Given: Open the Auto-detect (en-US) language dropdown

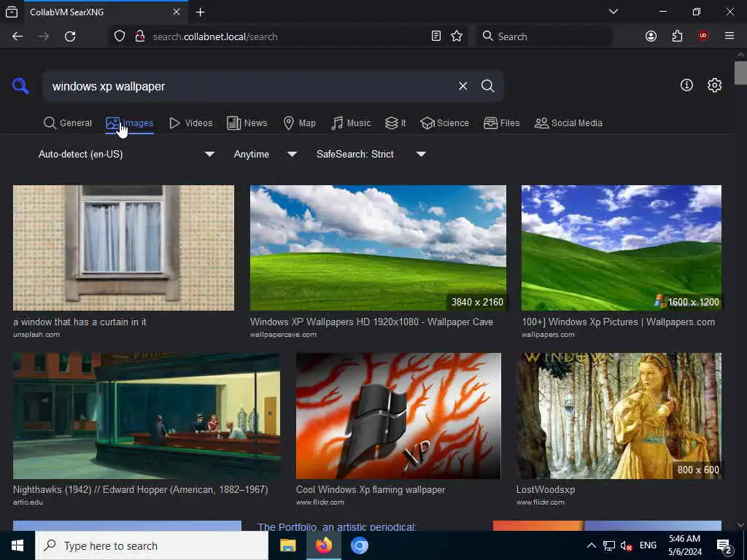Looking at the screenshot, I should click(126, 154).
